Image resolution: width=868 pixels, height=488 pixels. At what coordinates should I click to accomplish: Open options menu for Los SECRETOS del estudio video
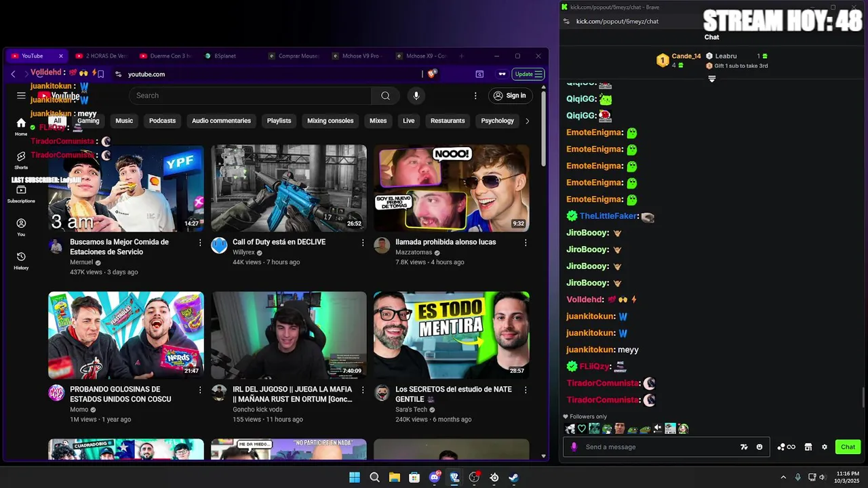526,390
